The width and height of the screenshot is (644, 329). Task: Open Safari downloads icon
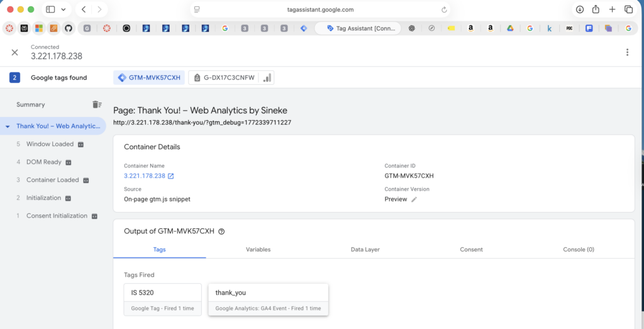579,9
